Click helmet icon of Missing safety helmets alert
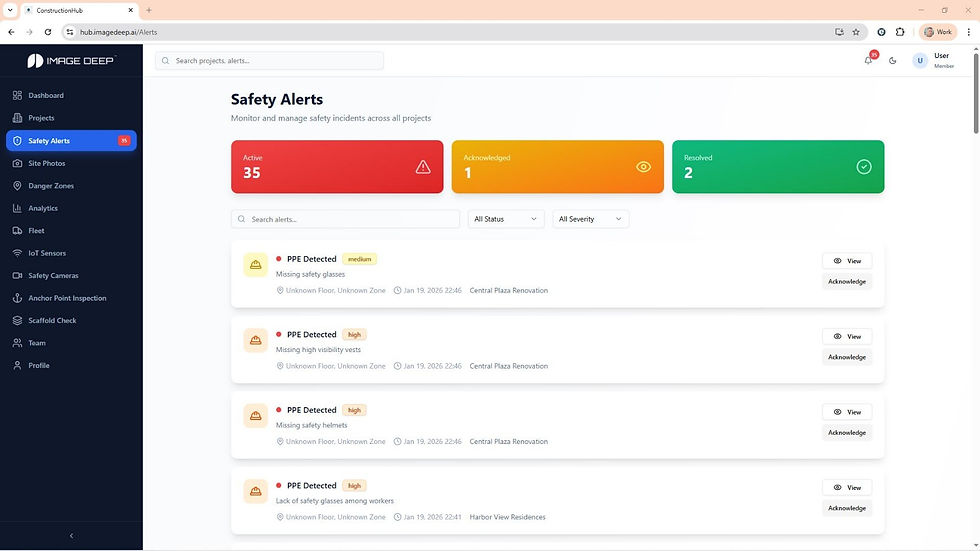The width and height of the screenshot is (980, 551). coord(256,416)
